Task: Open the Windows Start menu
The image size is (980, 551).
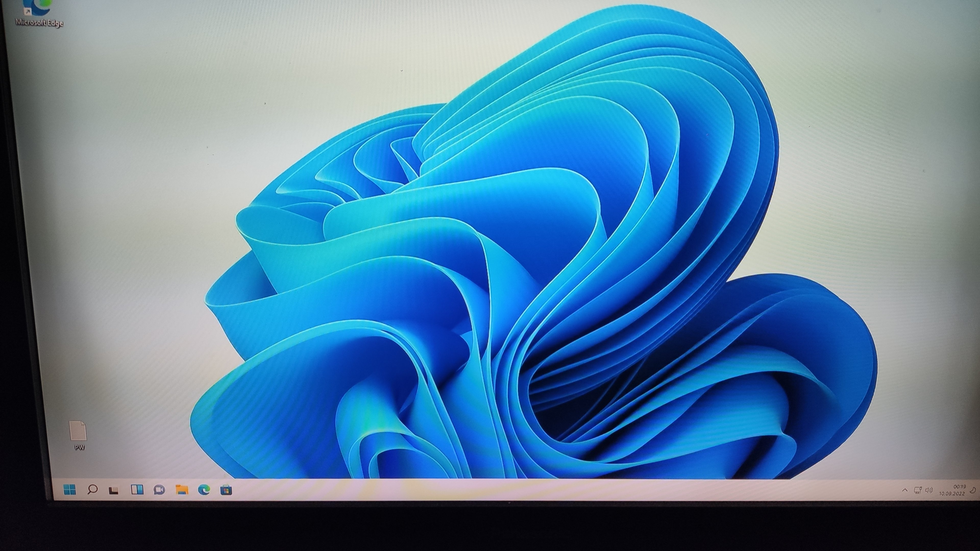Action: point(70,490)
